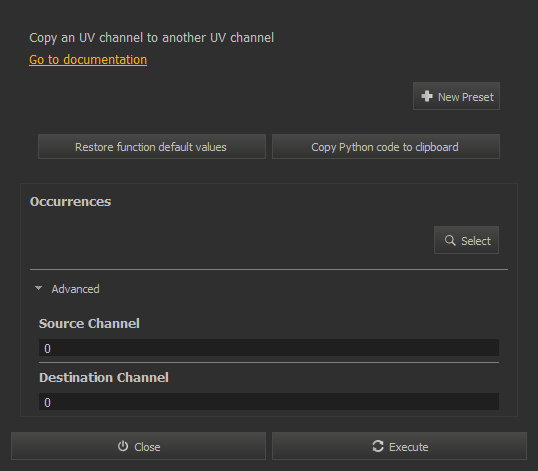Viewport: 538px width, 471px height.
Task: Click the power icon on Close button
Action: tap(123, 446)
